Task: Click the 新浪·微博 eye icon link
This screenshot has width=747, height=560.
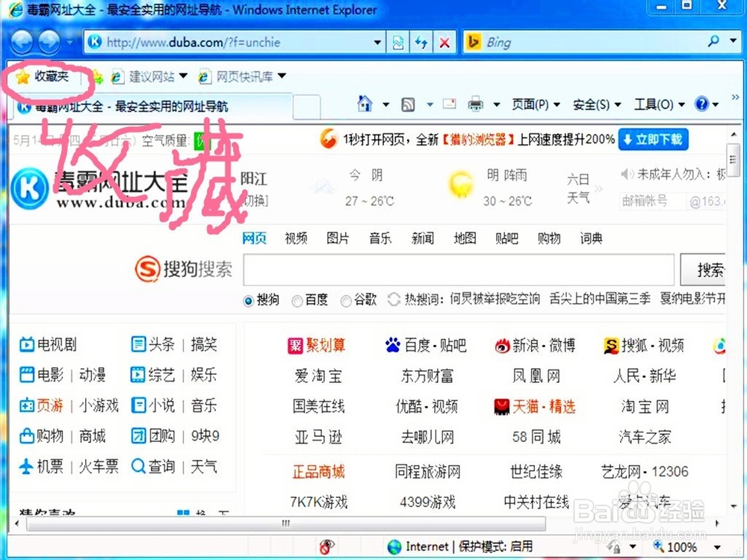Action: [x=535, y=345]
